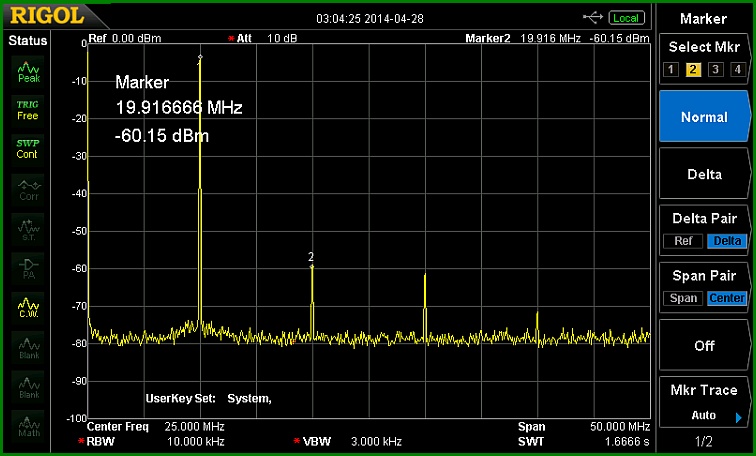Click the Marker2 19.916 MHz readout
Image resolution: width=756 pixels, height=456 pixels.
point(557,38)
